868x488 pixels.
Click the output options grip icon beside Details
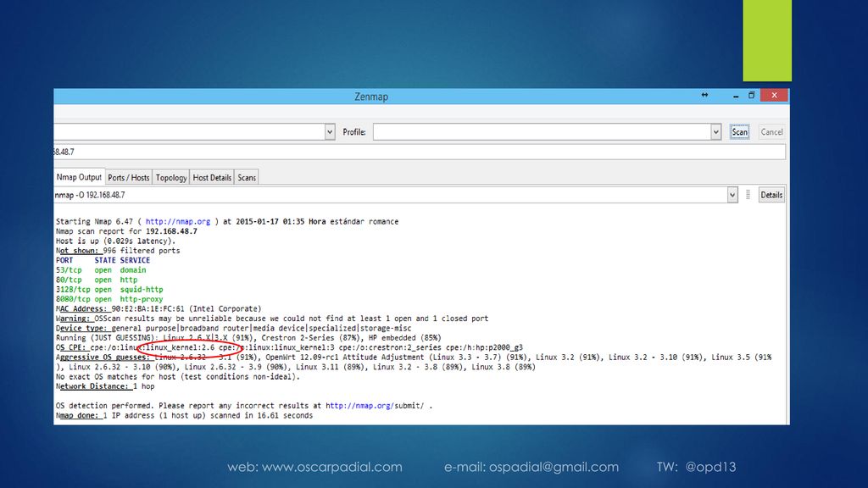click(x=748, y=195)
